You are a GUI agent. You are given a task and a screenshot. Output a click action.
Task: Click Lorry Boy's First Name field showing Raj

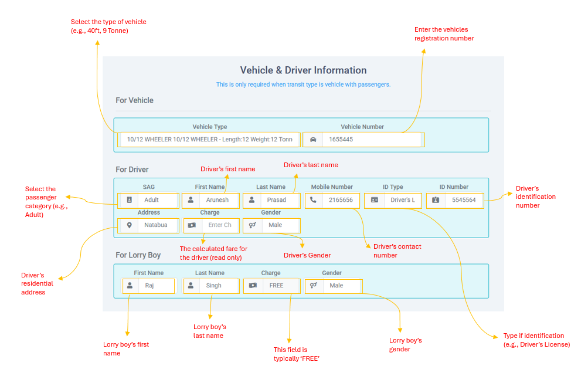coord(156,286)
